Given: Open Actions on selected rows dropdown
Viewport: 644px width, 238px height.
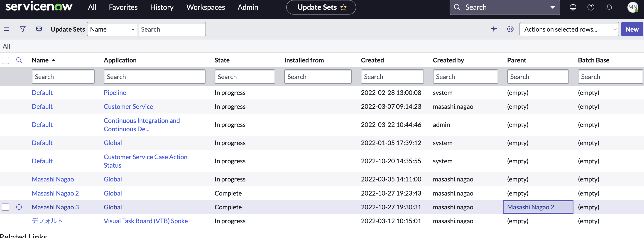Looking at the screenshot, I should coord(569,29).
